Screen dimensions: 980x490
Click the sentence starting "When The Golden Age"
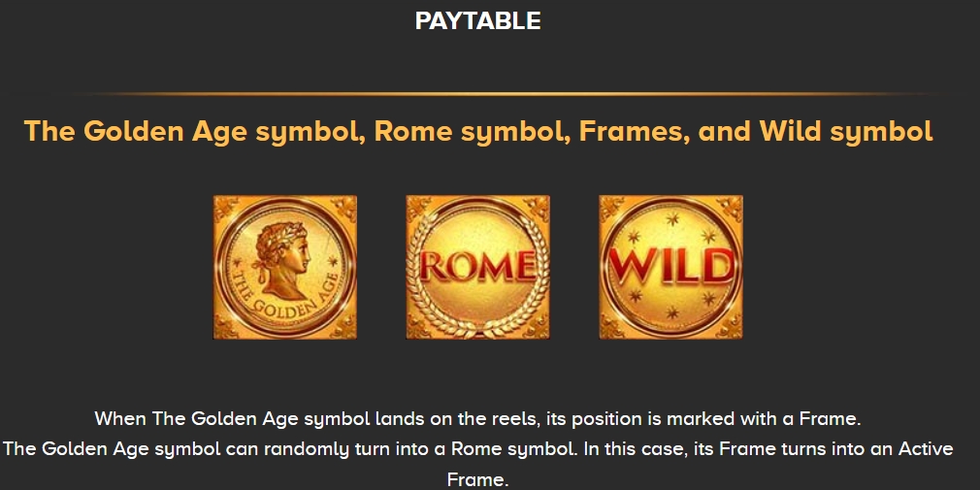[x=477, y=420]
